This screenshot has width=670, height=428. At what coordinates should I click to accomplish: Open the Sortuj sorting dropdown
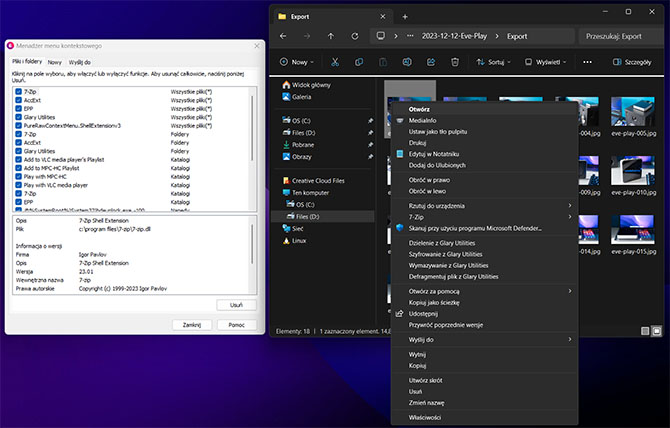[494, 62]
